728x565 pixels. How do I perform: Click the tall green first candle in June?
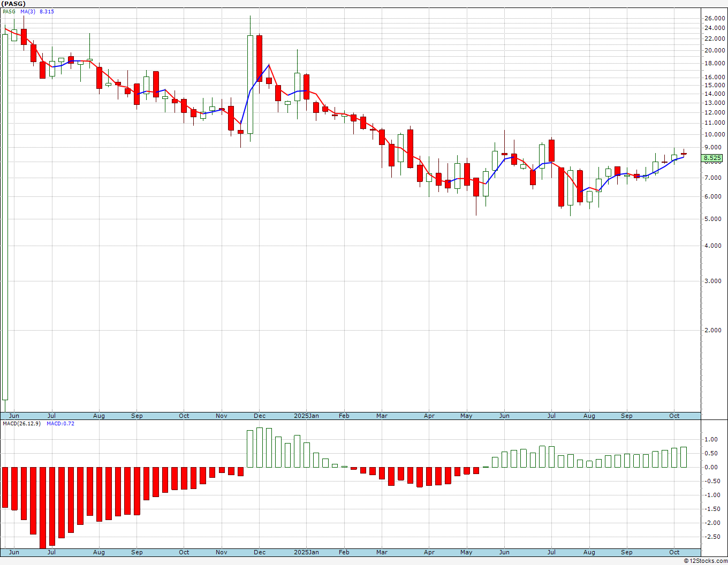5,217
